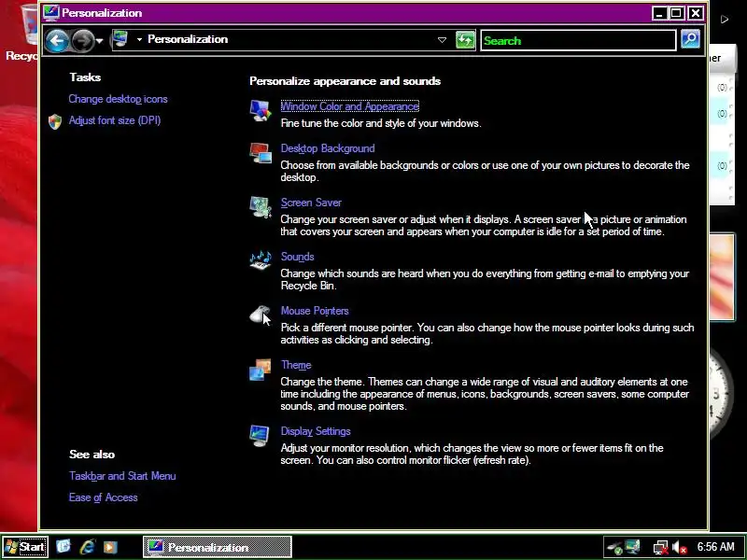
Task: Open Ease of Access link
Action: point(104,497)
